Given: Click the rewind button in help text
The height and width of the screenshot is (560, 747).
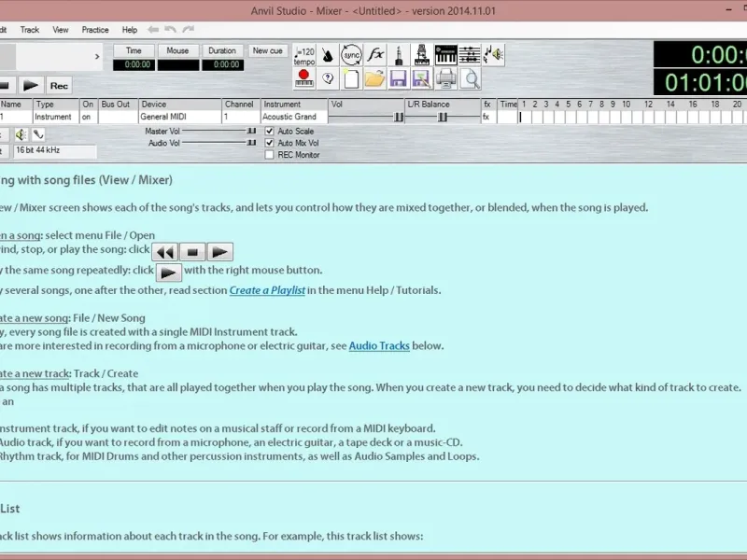Looking at the screenshot, I should 165,252.
